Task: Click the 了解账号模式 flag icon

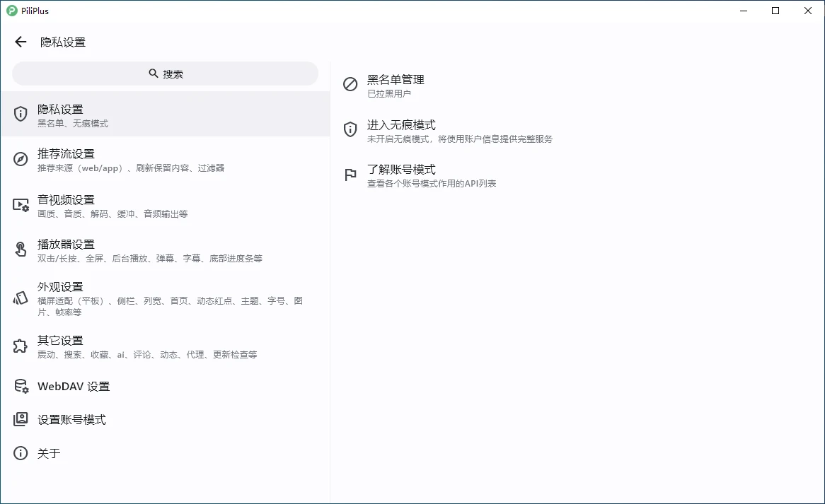Action: (x=350, y=175)
